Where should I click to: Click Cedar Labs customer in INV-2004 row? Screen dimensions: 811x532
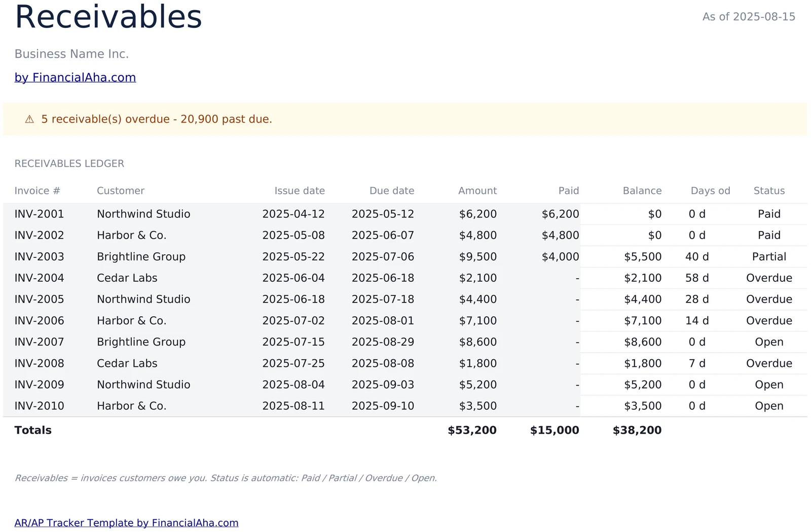pos(127,278)
